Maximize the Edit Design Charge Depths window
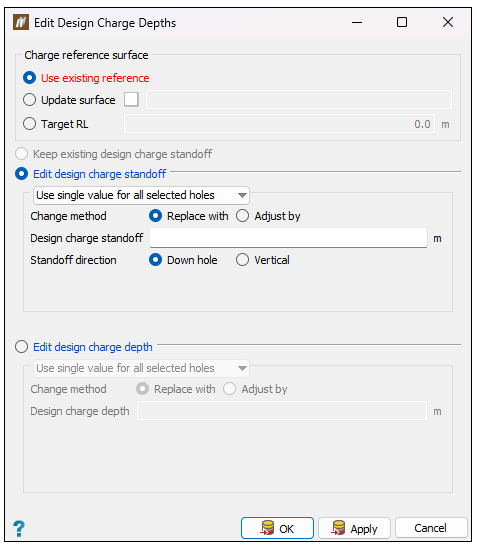 click(402, 22)
